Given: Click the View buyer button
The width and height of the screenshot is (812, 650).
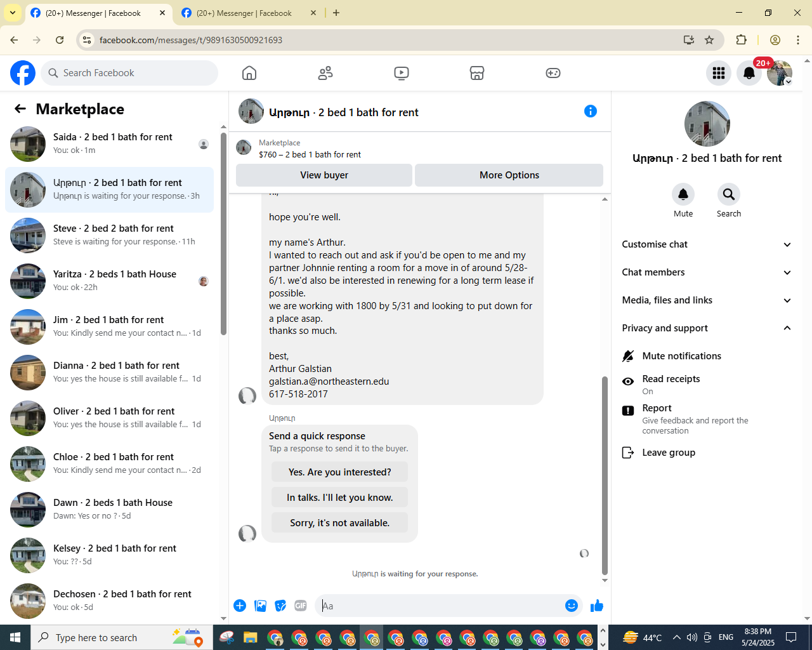Looking at the screenshot, I should click(x=324, y=175).
